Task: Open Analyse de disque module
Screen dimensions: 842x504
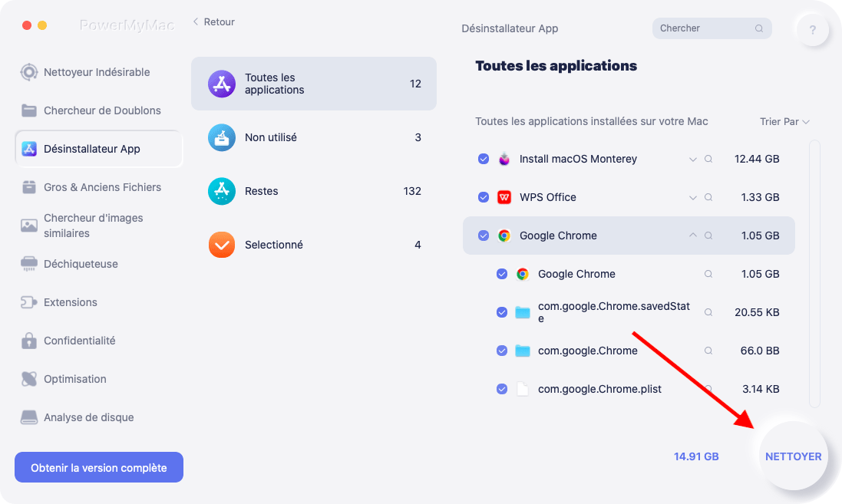Action: pos(98,417)
